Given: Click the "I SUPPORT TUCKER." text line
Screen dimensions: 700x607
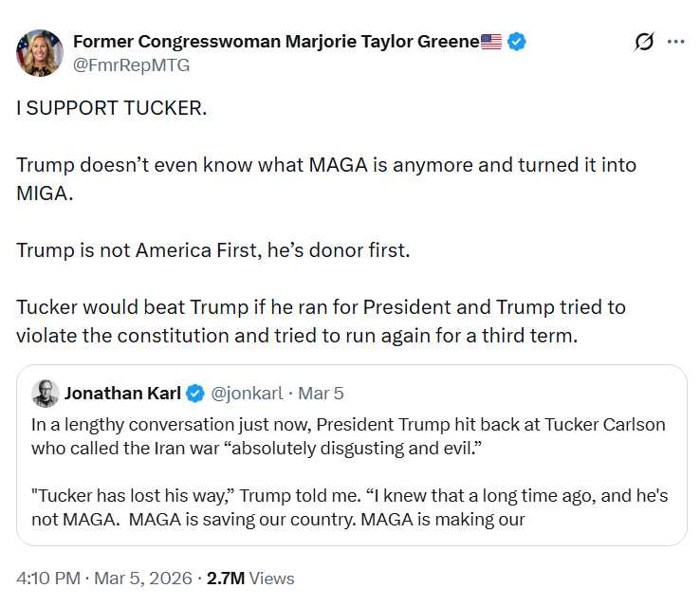Looking at the screenshot, I should pos(111,107).
